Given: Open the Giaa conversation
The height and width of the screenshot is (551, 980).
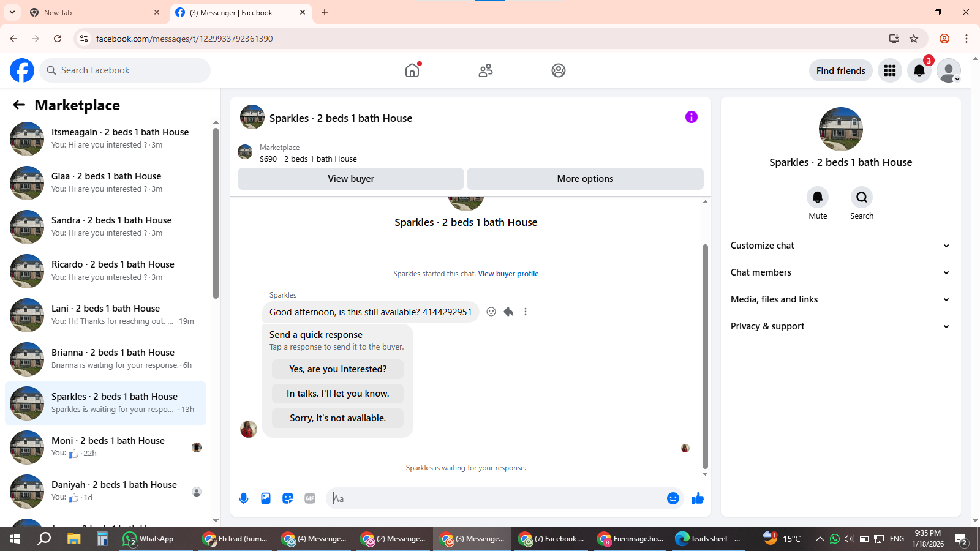Looking at the screenshot, I should tap(105, 183).
